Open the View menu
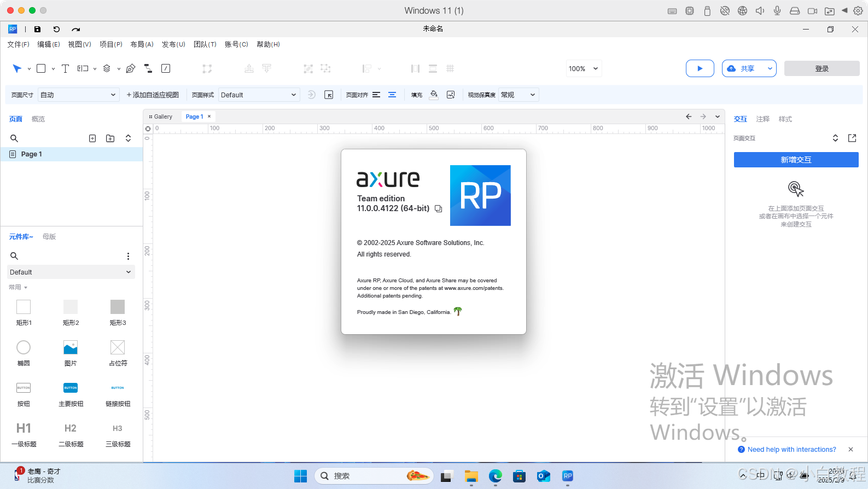The width and height of the screenshot is (868, 489). click(x=79, y=44)
